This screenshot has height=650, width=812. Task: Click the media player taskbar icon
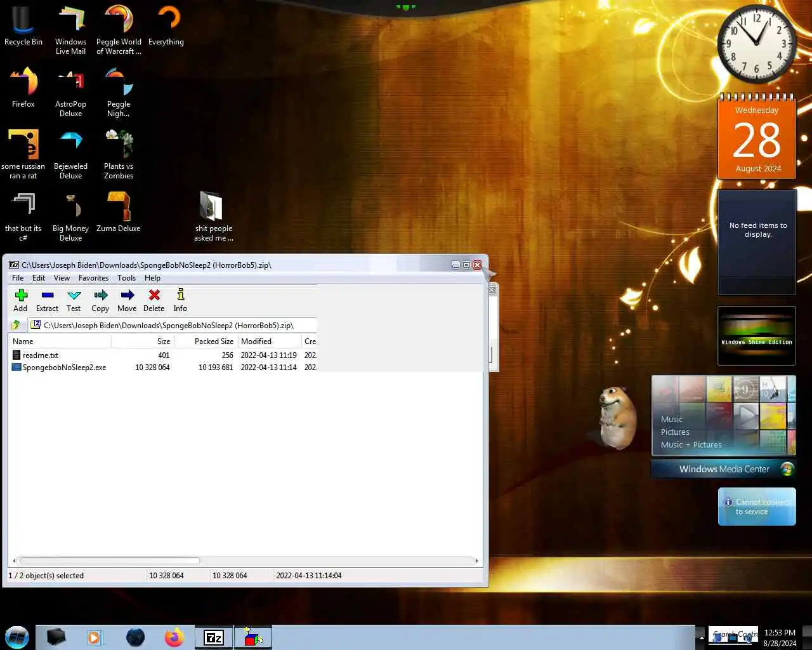click(x=95, y=637)
